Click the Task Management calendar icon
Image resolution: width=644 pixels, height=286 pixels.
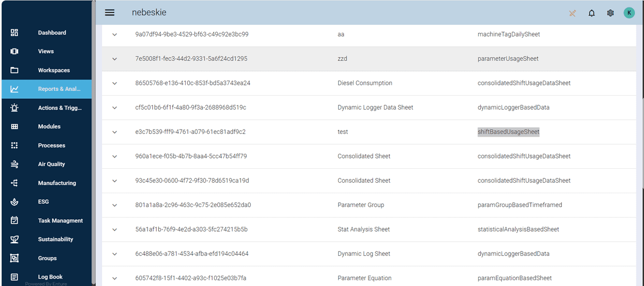tap(14, 220)
